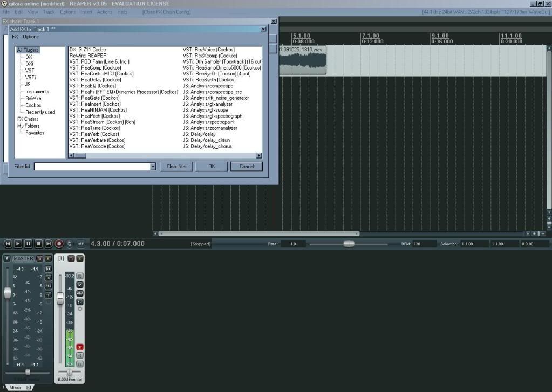Select 'JS: Delay/delay_chorus' plugin
Image resolution: width=552 pixels, height=392 pixels.
[207, 146]
